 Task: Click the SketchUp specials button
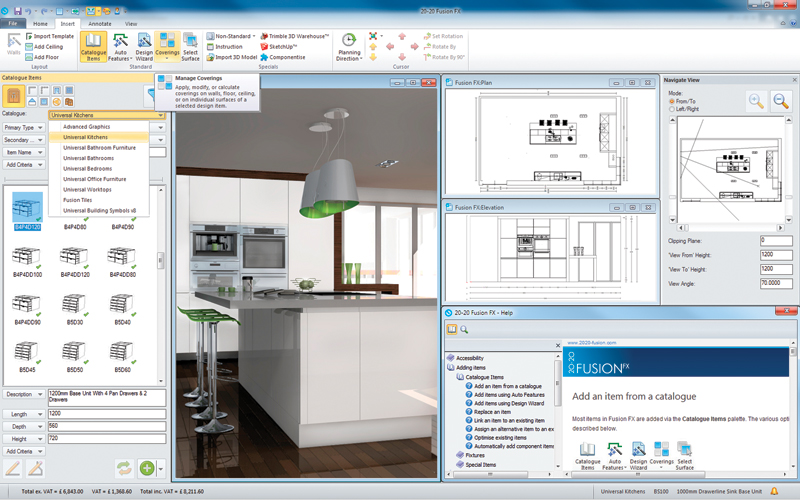pyautogui.click(x=279, y=46)
